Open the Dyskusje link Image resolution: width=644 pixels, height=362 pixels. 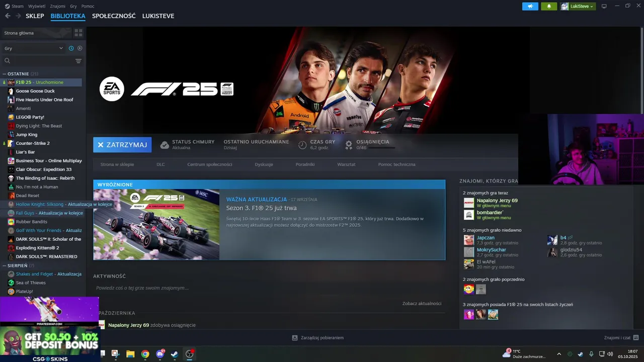pyautogui.click(x=264, y=164)
